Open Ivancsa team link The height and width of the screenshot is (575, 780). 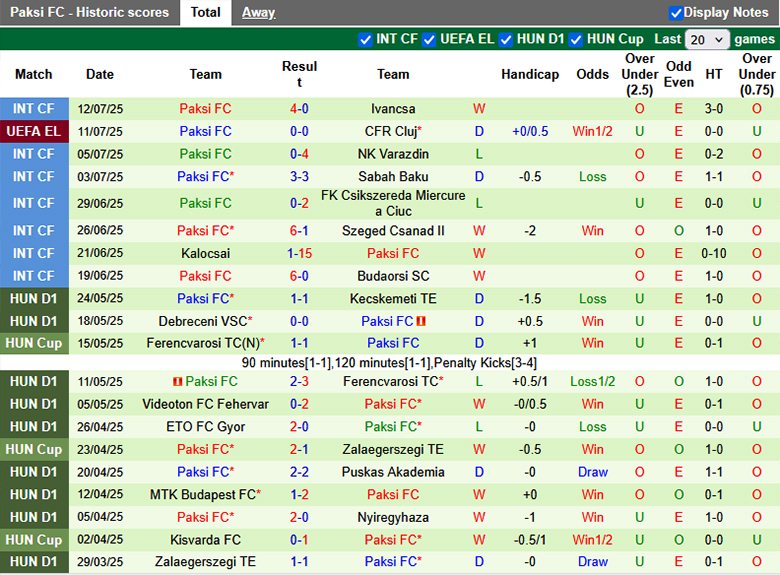click(x=393, y=109)
